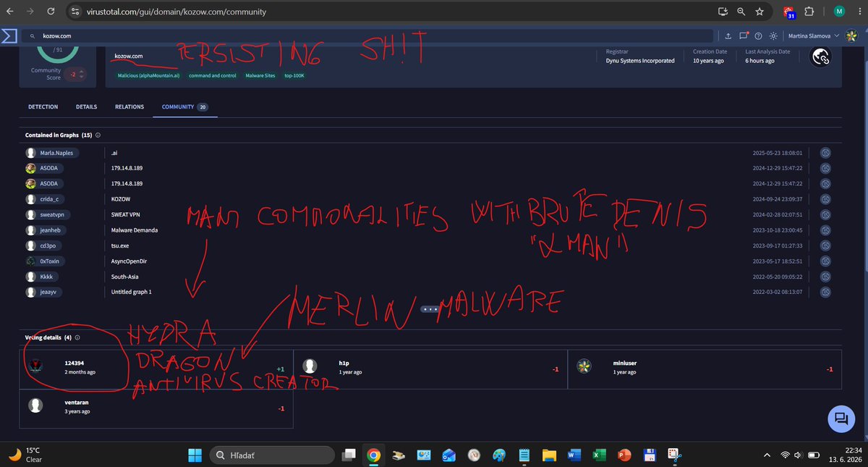The height and width of the screenshot is (467, 868).
Task: Open the zoom magnifier in address bar
Action: pyautogui.click(x=741, y=12)
